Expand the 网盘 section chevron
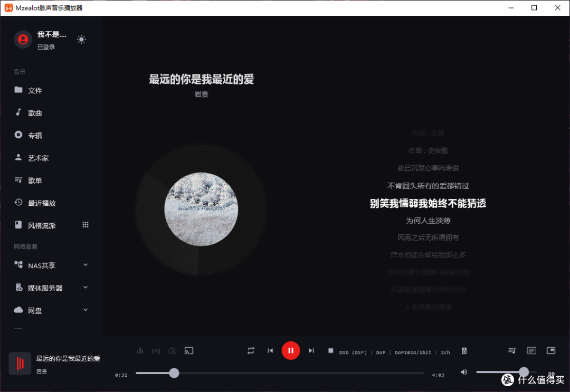Viewport: 570px width, 392px height. 85,310
